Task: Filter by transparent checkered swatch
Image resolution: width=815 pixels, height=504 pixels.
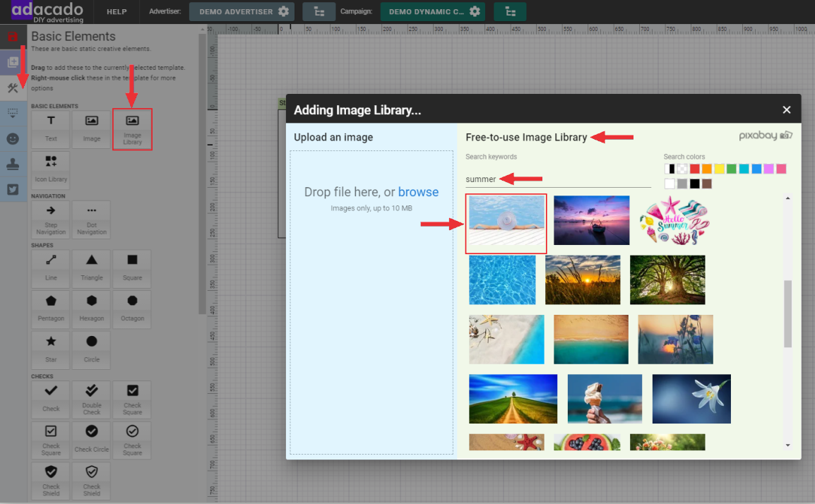Action: 682,169
